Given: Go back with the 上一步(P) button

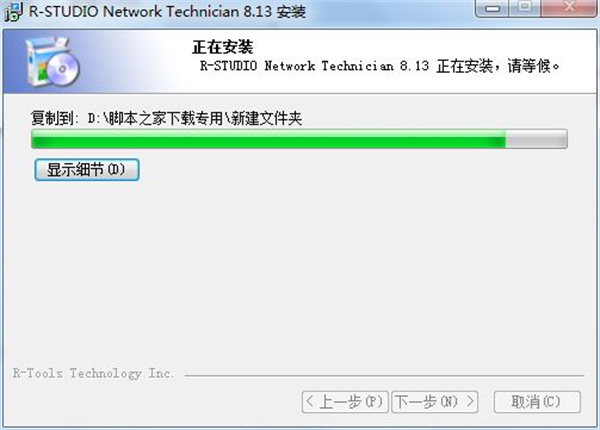Looking at the screenshot, I should [x=345, y=402].
